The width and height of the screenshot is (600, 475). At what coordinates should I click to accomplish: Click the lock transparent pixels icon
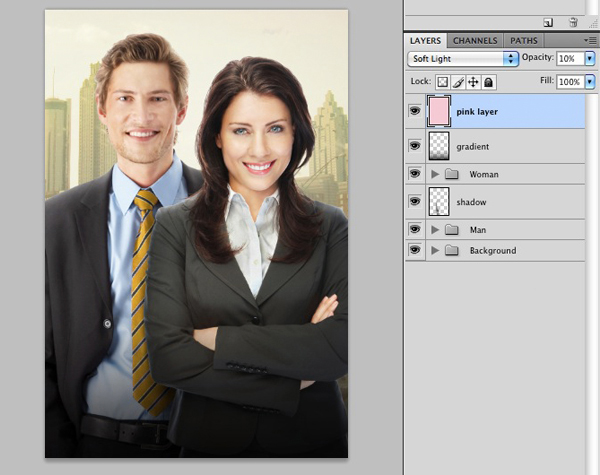(443, 82)
